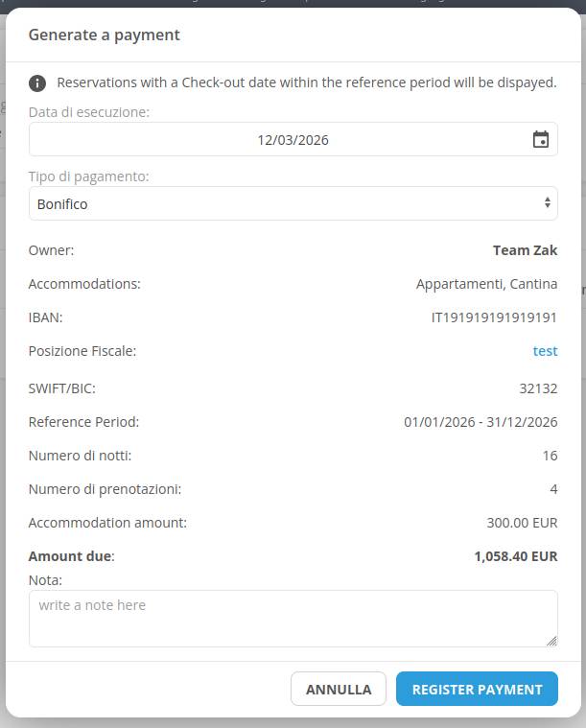The height and width of the screenshot is (728, 586).
Task: Click the SWIFT/BIC value 32132
Action: click(x=538, y=388)
